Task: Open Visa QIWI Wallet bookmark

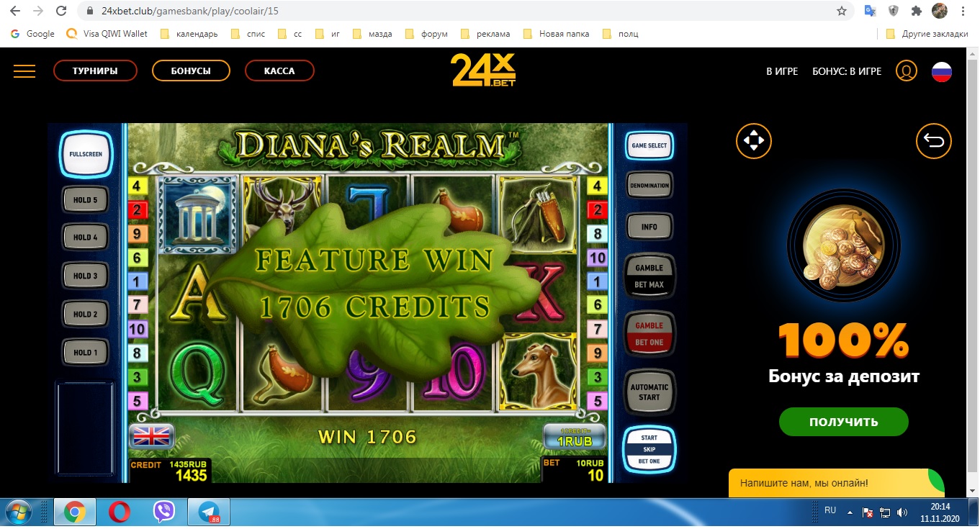Action: [x=107, y=34]
